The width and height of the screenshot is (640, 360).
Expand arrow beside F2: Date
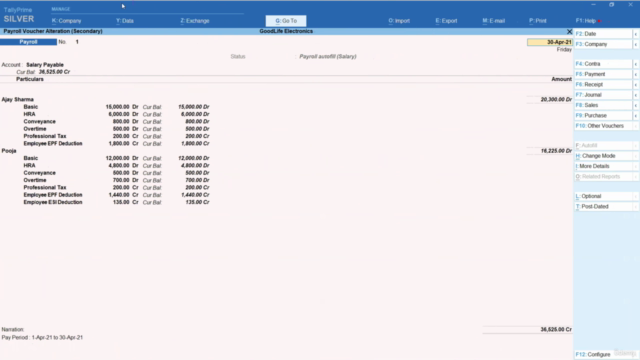point(636,34)
